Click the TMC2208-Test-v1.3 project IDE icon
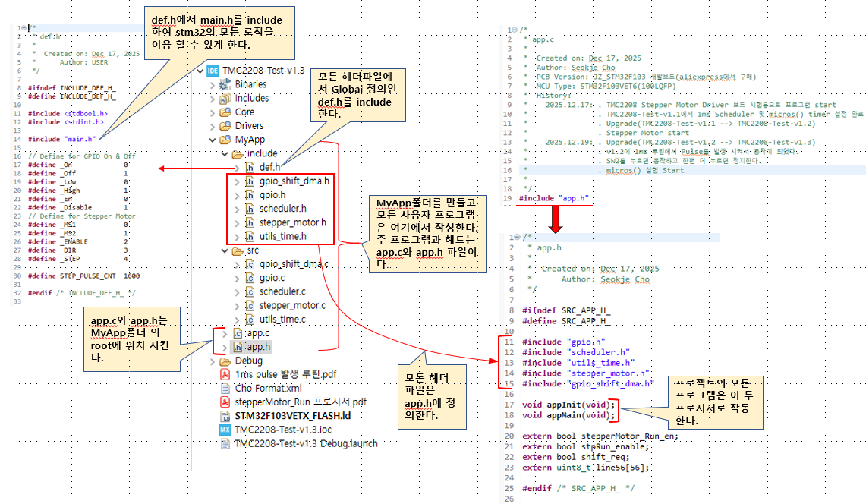The image size is (866, 504). click(213, 71)
